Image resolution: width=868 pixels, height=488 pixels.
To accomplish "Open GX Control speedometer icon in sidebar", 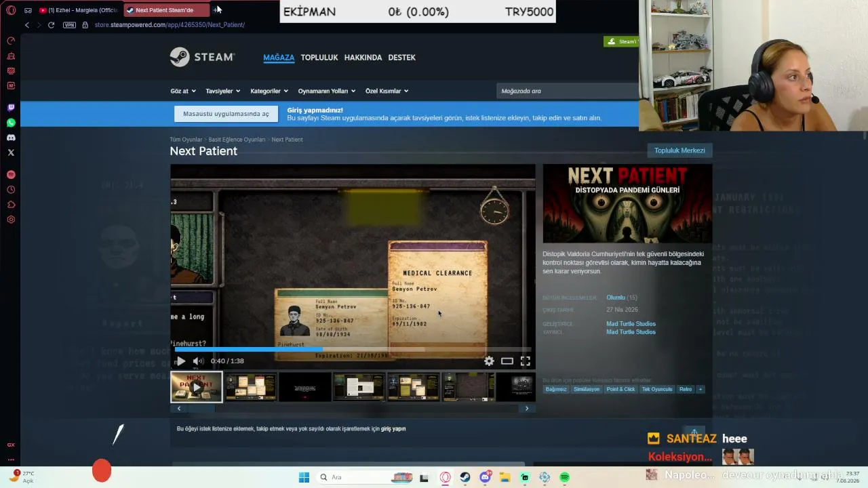I will click(x=11, y=41).
